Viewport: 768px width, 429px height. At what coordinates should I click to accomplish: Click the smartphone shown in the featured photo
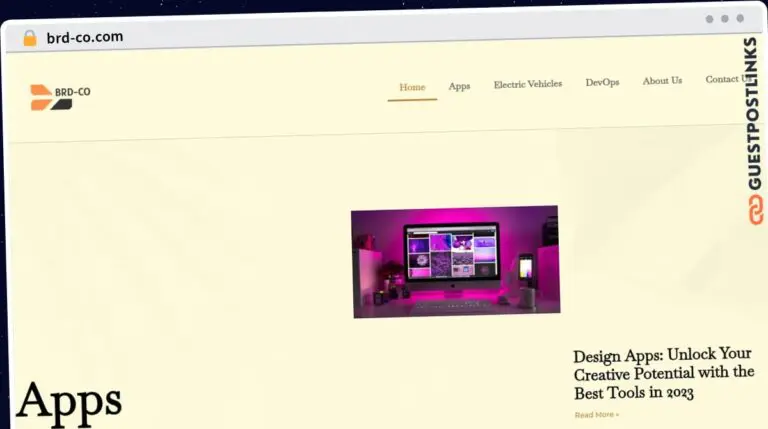click(525, 268)
